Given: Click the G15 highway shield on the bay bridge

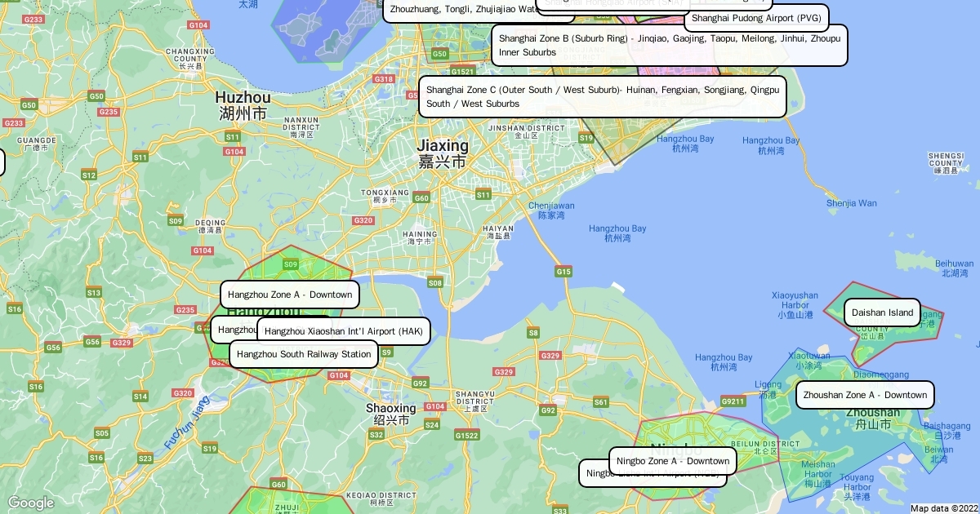Looking at the screenshot, I should point(563,271).
